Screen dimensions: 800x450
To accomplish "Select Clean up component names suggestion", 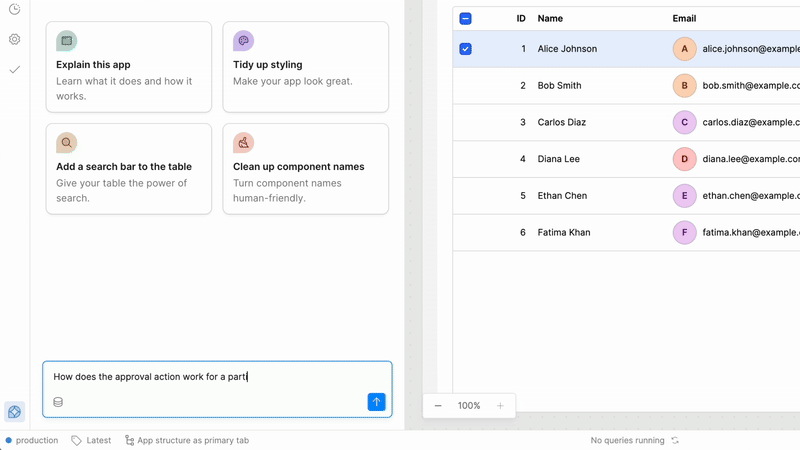I will coord(305,169).
